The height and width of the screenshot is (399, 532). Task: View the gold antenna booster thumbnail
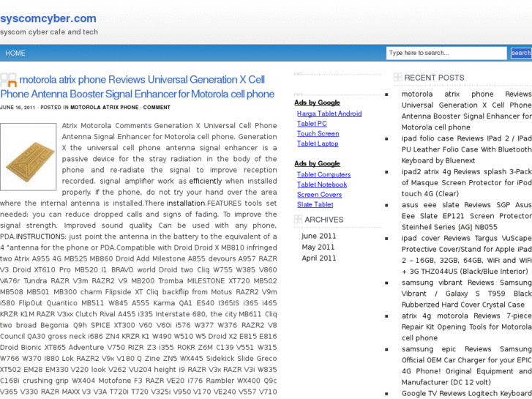(28, 157)
